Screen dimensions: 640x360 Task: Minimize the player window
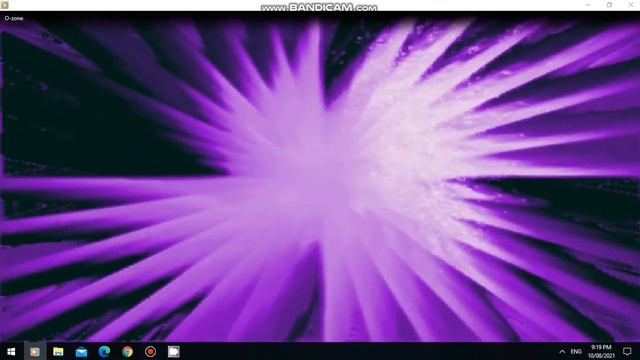[588, 5]
